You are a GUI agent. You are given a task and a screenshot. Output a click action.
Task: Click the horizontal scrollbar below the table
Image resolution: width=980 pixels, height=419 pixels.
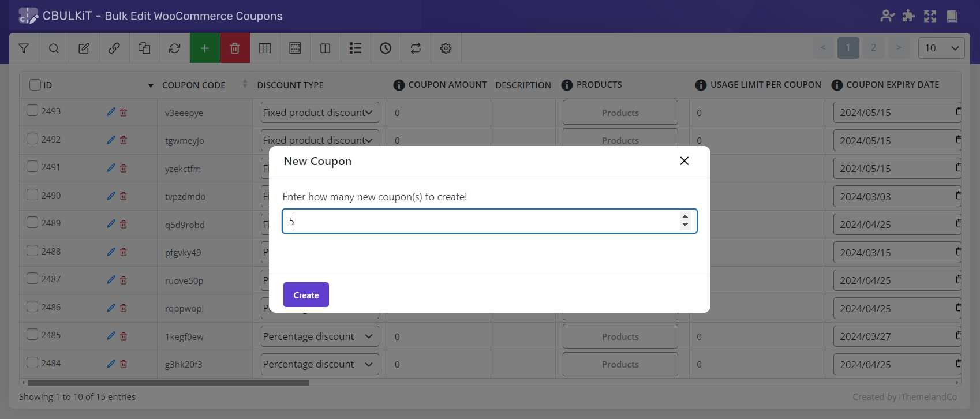pyautogui.click(x=169, y=383)
